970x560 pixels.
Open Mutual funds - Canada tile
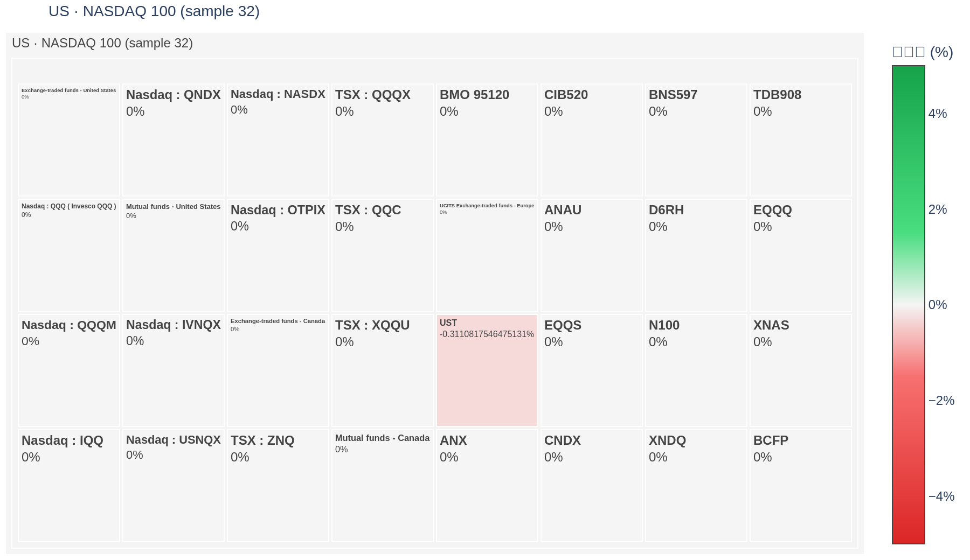pos(383,486)
